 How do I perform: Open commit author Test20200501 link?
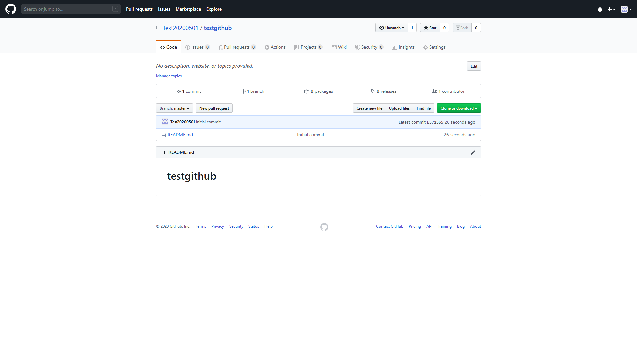pos(182,122)
